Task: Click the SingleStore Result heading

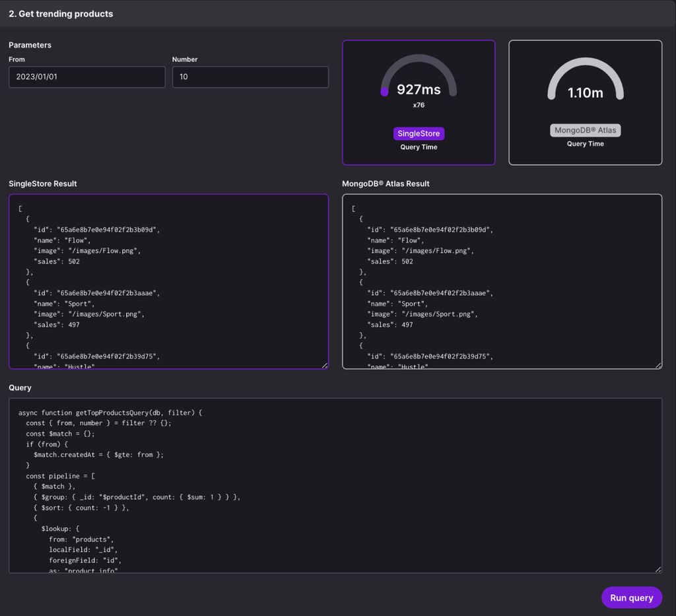Action: [43, 184]
